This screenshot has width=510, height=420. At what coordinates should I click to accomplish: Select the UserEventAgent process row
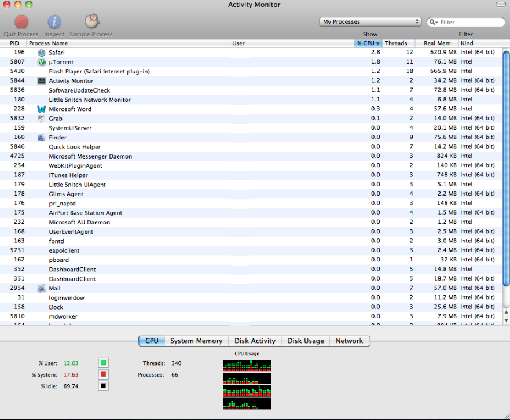(251, 232)
